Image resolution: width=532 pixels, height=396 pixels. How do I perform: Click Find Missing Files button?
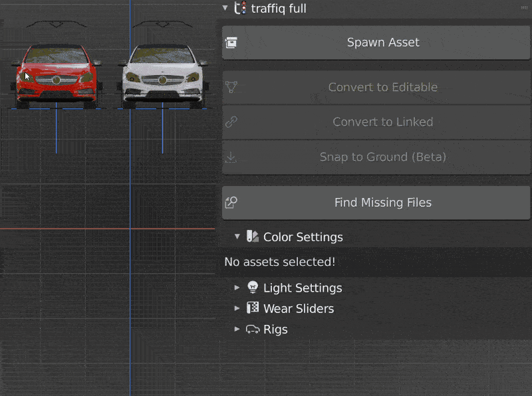(376, 203)
